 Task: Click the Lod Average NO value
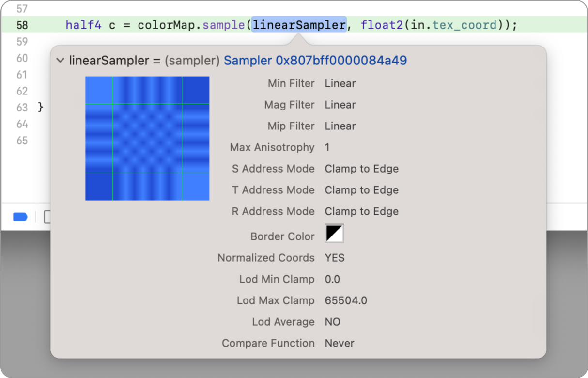click(x=332, y=322)
